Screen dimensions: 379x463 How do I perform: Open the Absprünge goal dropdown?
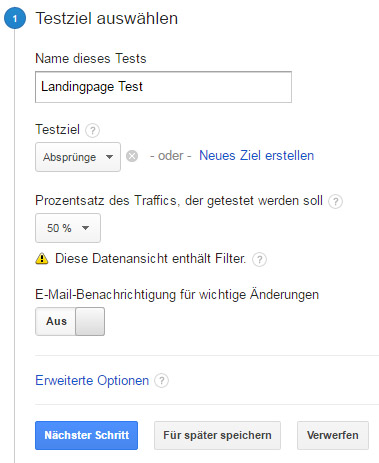click(78, 157)
